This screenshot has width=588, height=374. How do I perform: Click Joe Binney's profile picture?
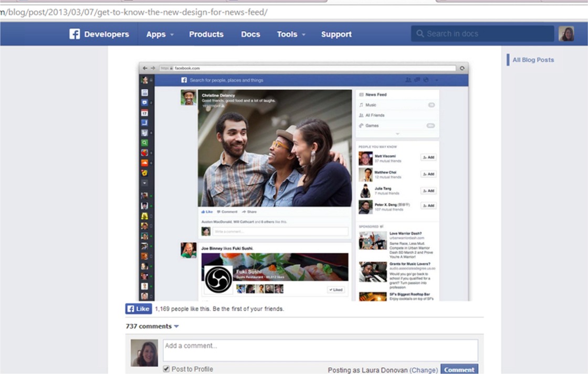click(188, 250)
